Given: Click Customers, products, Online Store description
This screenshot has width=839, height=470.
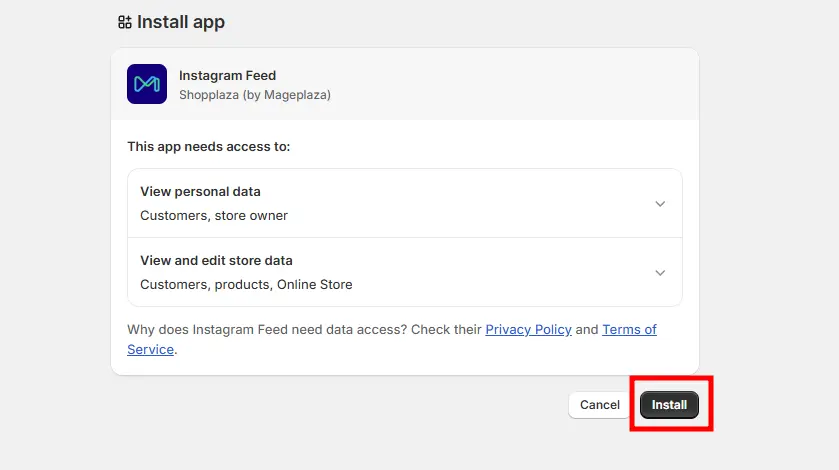Looking at the screenshot, I should pyautogui.click(x=246, y=285).
